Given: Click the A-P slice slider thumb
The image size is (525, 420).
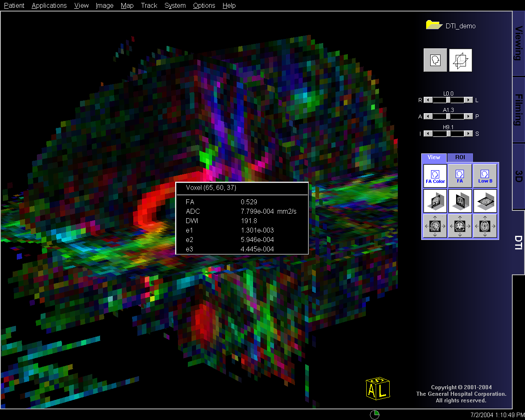Looking at the screenshot, I should (448, 116).
